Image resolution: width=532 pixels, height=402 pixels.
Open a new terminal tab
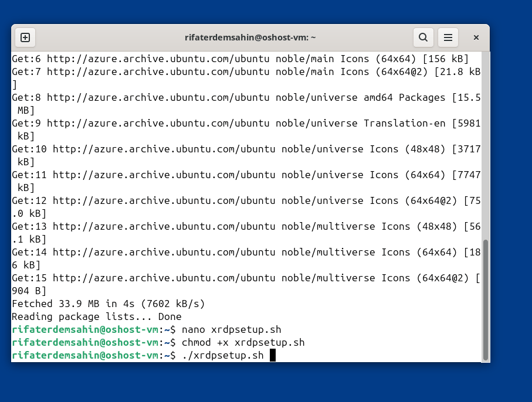pos(25,38)
